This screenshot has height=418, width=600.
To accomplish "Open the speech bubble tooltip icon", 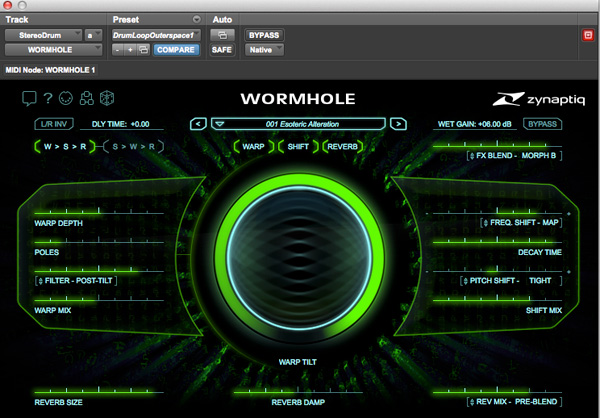I will (29, 98).
